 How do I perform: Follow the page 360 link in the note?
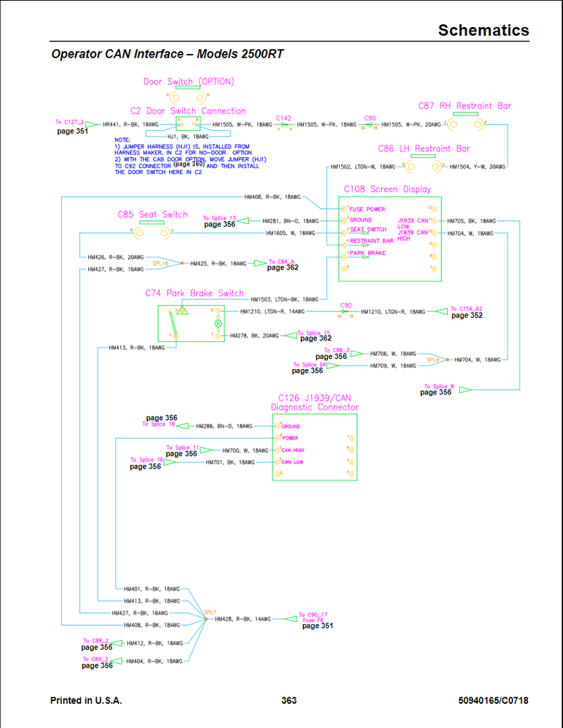188,165
